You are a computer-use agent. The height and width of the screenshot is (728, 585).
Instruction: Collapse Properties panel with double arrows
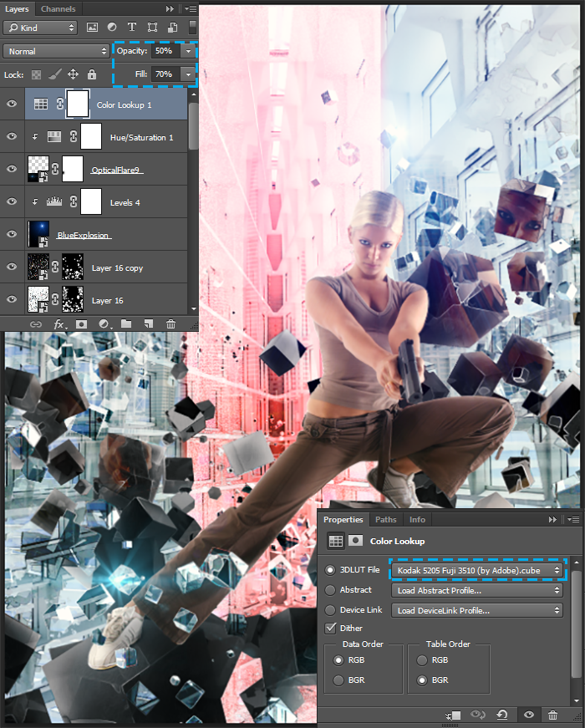[552, 520]
